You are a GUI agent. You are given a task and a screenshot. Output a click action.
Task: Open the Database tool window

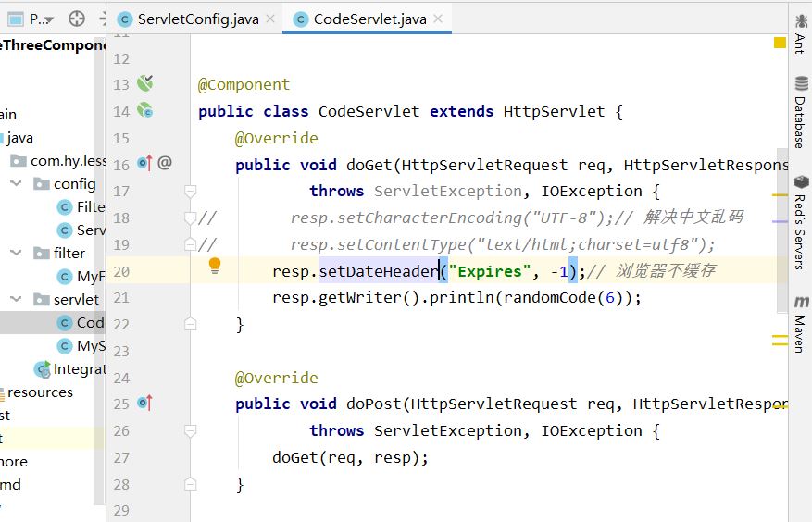click(801, 111)
